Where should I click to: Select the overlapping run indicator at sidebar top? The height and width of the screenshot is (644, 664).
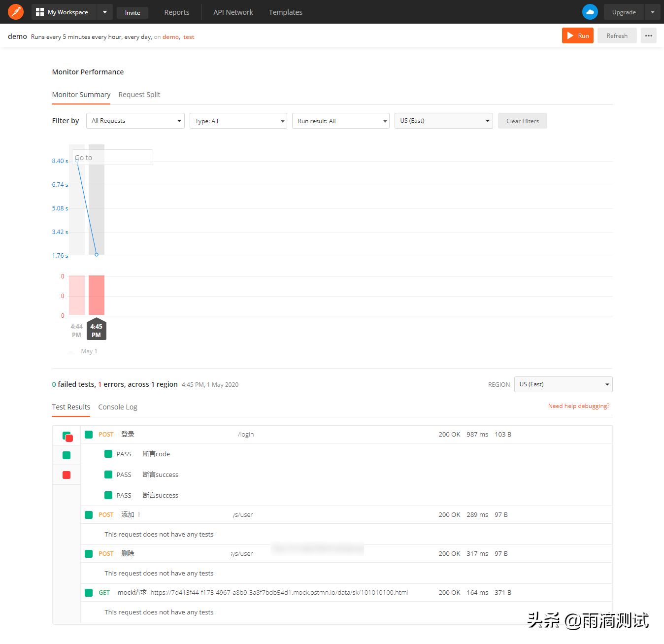point(67,436)
